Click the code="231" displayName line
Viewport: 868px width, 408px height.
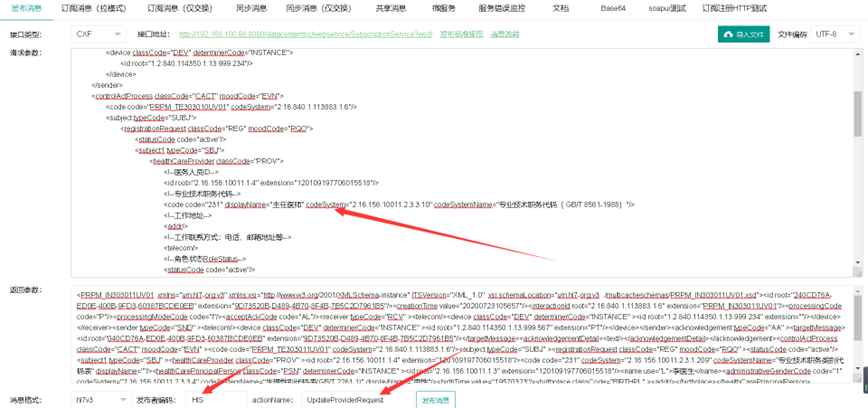(x=399, y=205)
